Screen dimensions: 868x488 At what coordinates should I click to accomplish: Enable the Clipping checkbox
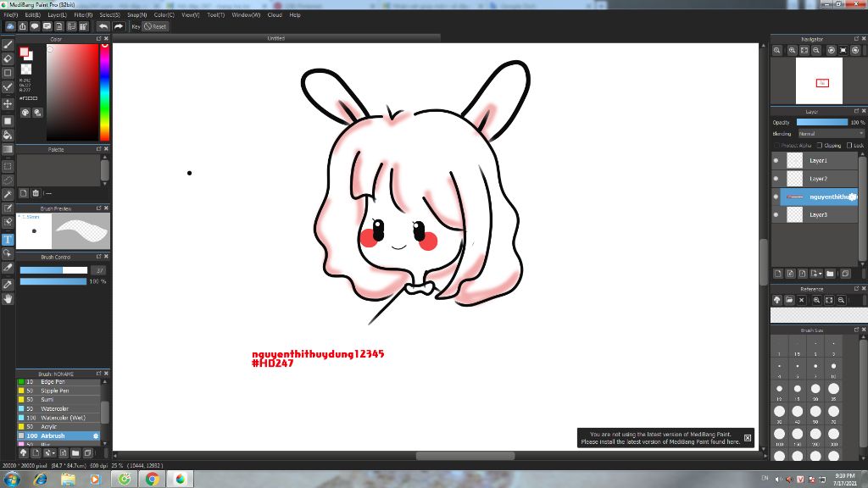(820, 146)
